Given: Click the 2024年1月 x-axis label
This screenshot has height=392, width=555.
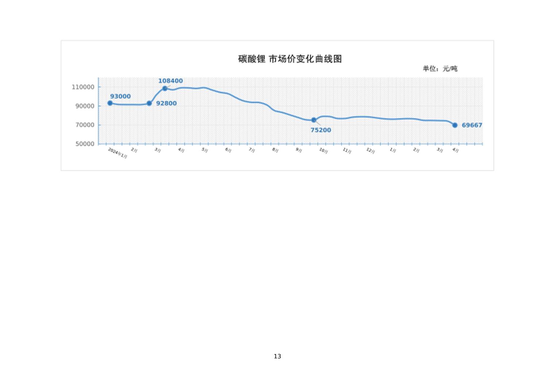Looking at the screenshot, I should [118, 153].
